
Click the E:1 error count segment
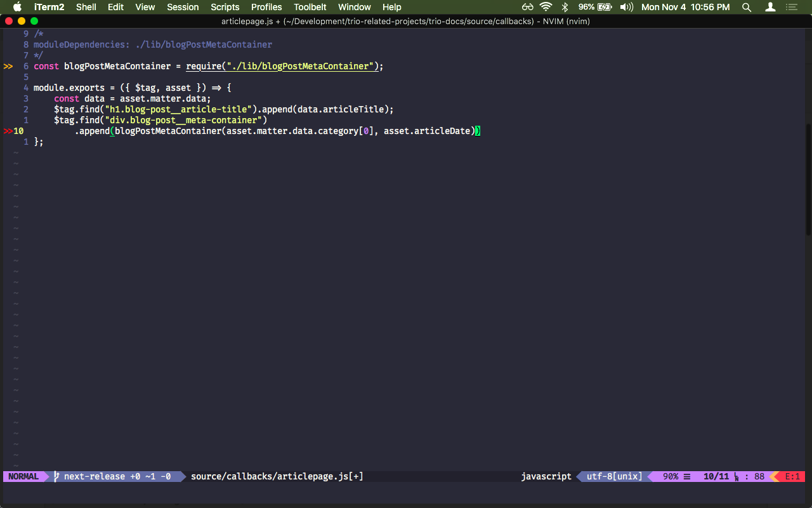[x=793, y=476]
